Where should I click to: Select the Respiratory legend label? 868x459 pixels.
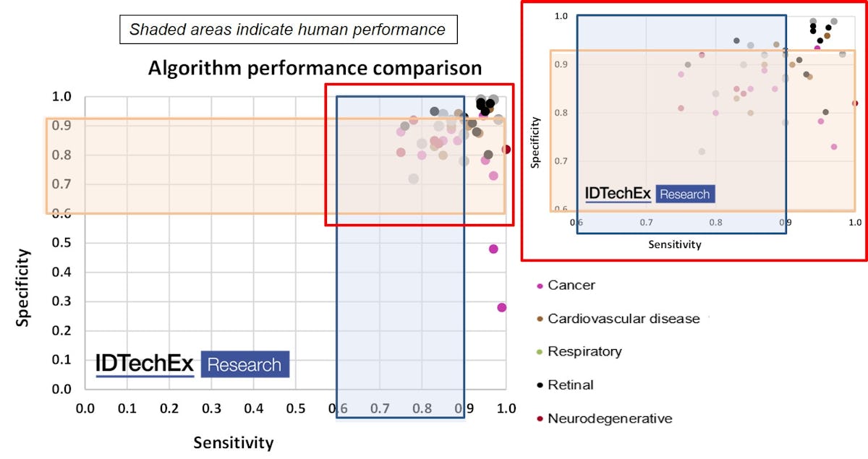click(x=584, y=352)
